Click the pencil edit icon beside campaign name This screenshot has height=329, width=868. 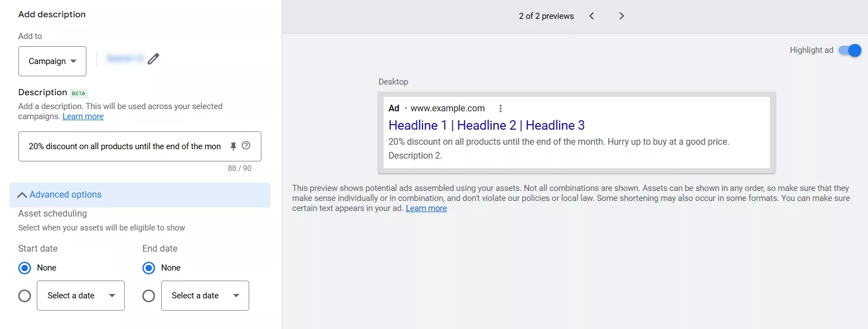(x=153, y=59)
